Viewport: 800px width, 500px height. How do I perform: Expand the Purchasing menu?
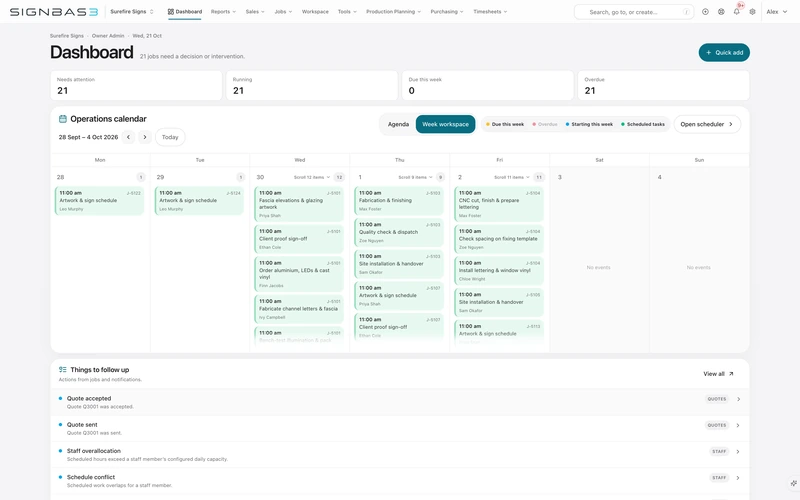(447, 12)
